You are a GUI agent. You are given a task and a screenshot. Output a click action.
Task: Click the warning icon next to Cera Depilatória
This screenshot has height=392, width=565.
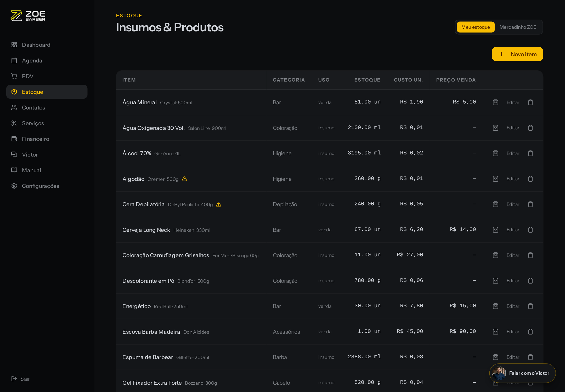point(219,204)
